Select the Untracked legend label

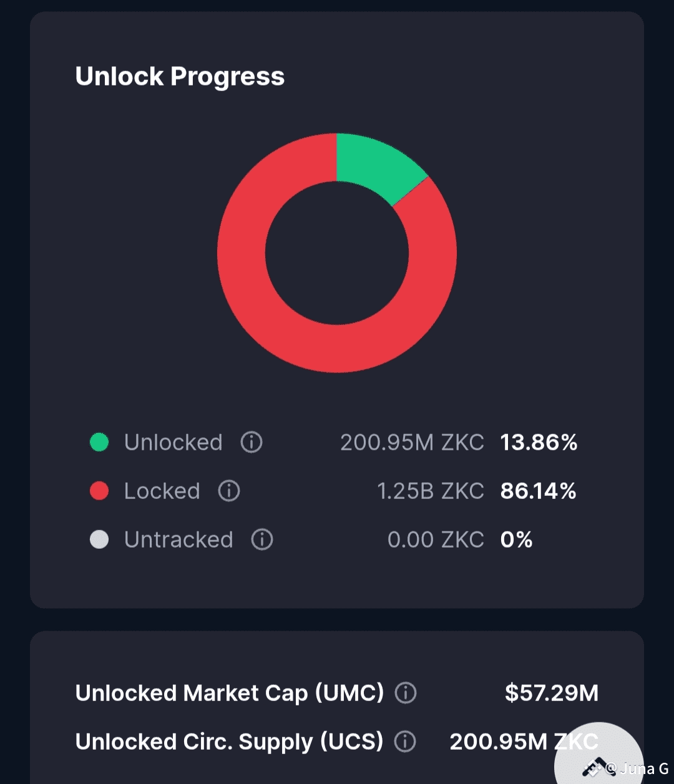click(x=178, y=540)
